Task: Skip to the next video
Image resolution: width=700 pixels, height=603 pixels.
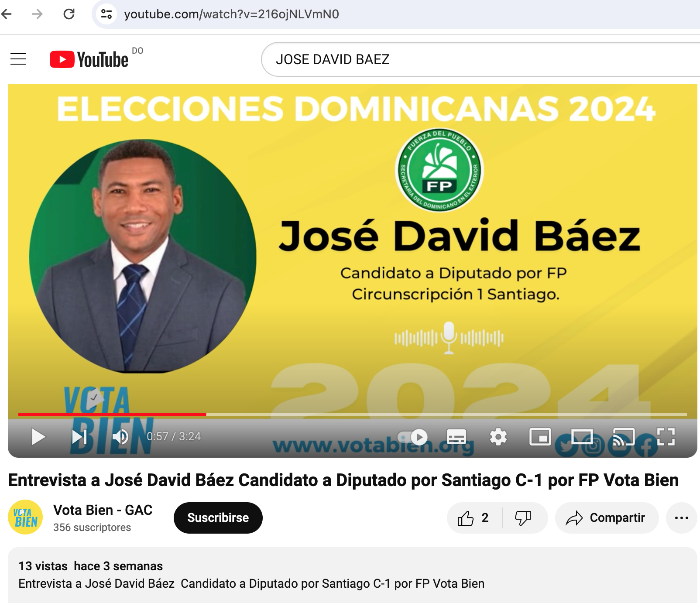Action: click(79, 437)
